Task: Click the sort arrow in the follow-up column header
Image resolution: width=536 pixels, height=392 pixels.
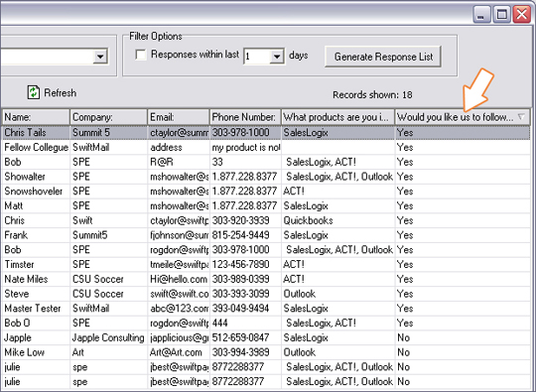Action: tap(521, 117)
